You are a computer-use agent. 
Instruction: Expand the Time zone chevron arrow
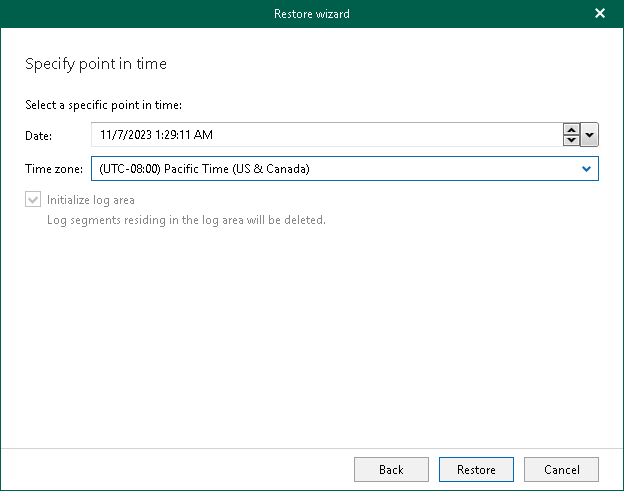[x=587, y=169]
